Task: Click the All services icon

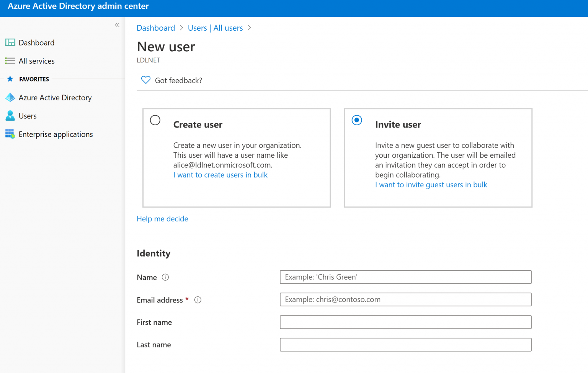Action: (10, 61)
